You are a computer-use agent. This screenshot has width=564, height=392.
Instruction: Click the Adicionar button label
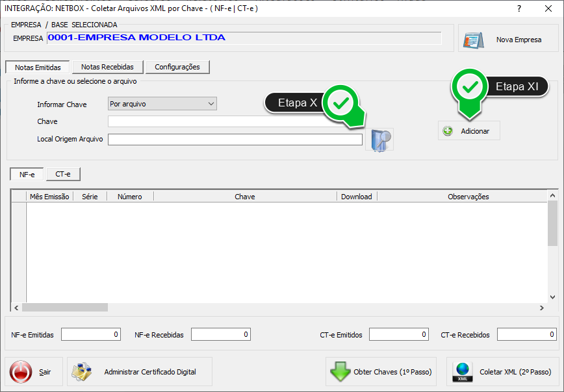click(475, 131)
